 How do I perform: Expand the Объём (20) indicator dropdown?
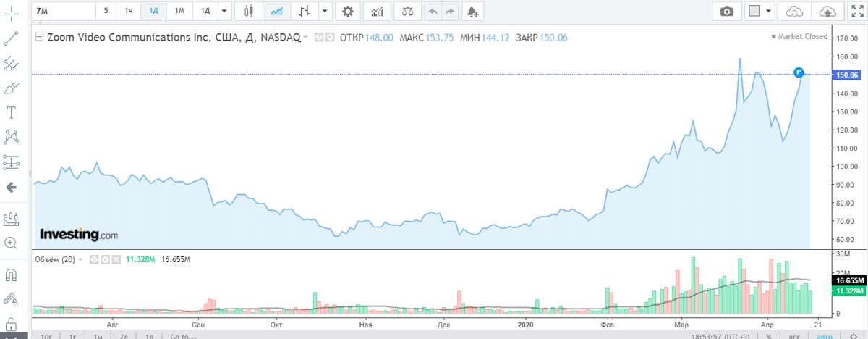[x=81, y=259]
